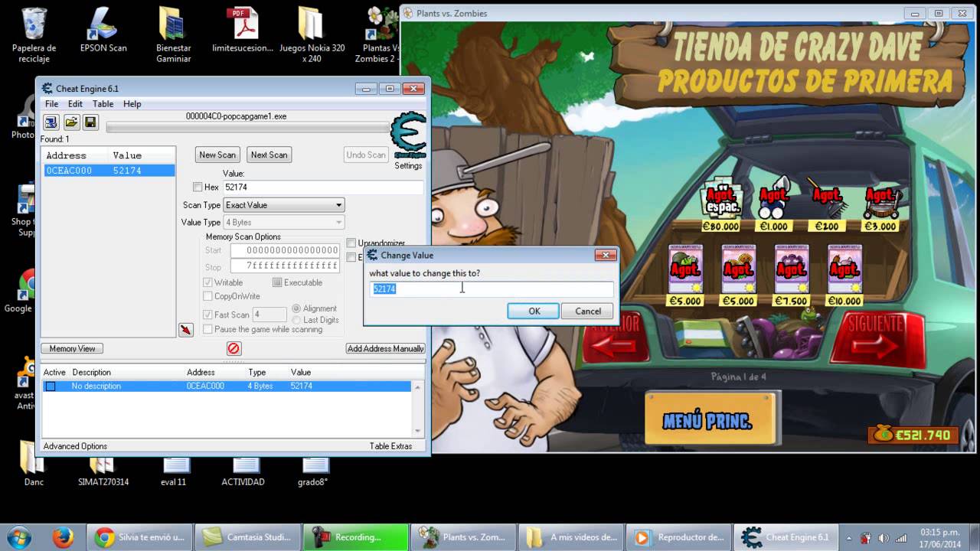Toggle the Executable checkbox
980x551 pixels.
coord(277,282)
